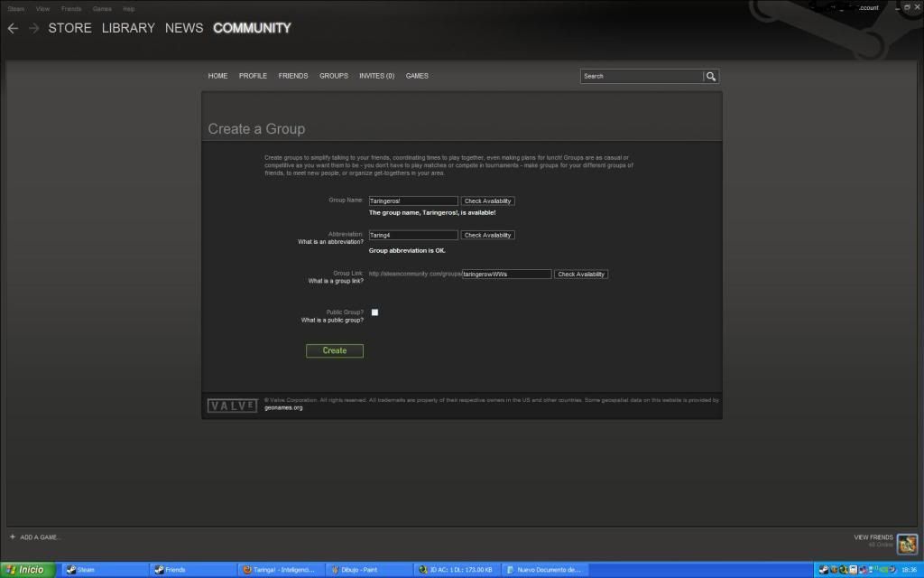The image size is (924, 578).
Task: Go to community HOME tab
Action: click(217, 76)
